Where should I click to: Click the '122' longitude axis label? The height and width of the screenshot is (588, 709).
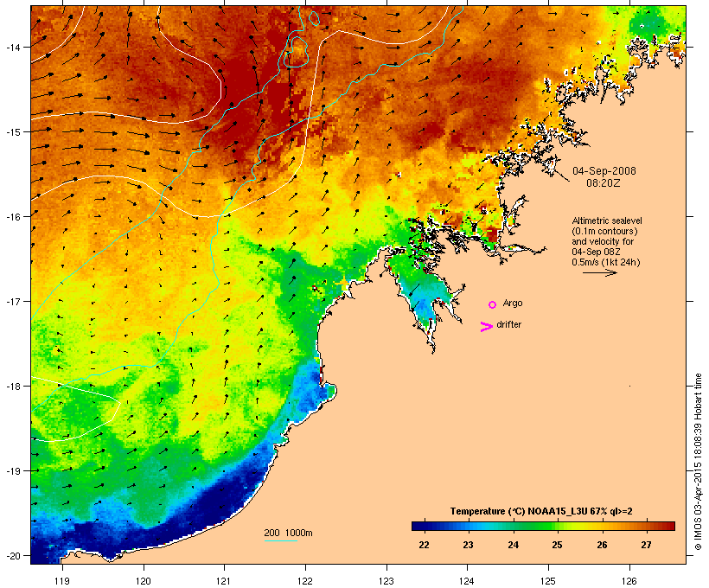(305, 581)
